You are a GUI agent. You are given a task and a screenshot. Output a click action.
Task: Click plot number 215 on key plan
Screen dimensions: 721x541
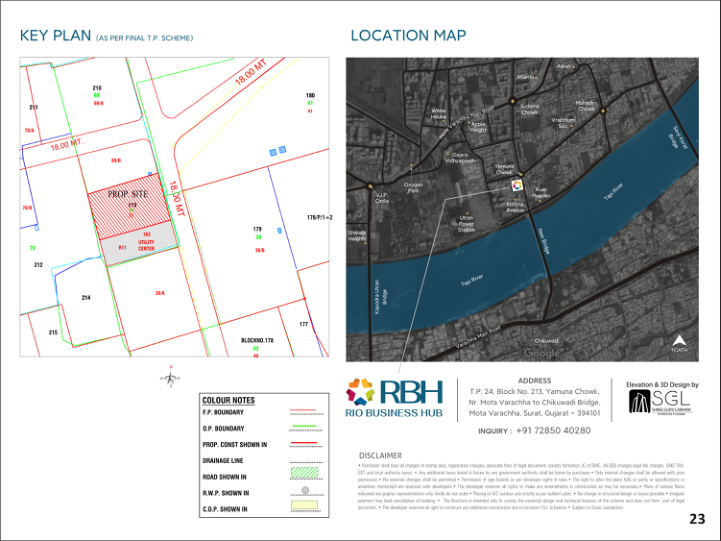point(53,332)
